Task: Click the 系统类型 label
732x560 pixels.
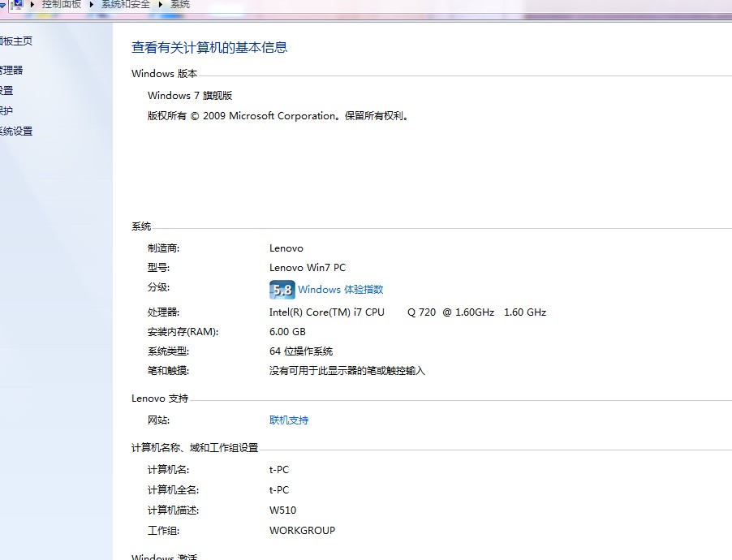Action: coord(168,351)
